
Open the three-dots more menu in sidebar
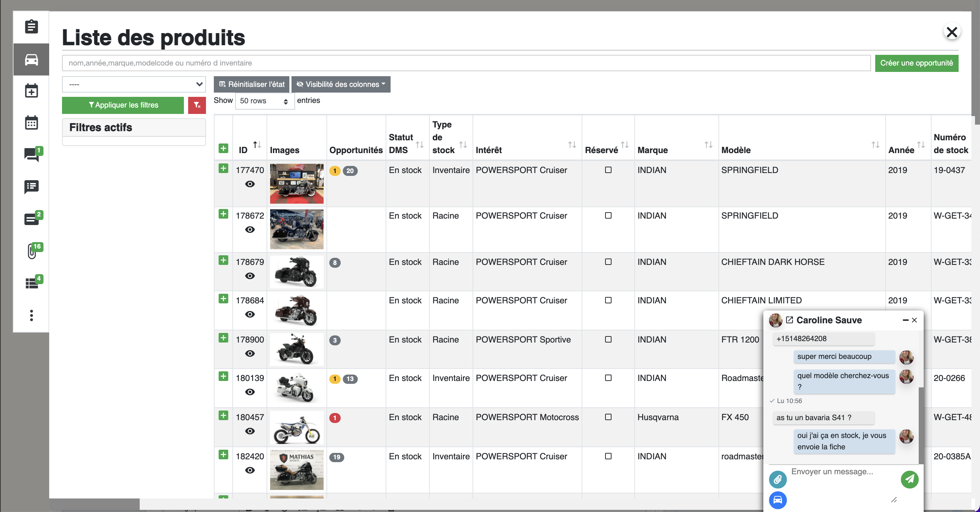(31, 315)
